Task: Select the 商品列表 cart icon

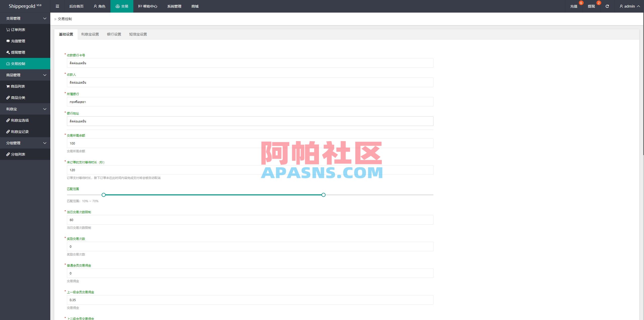Action: click(x=8, y=86)
